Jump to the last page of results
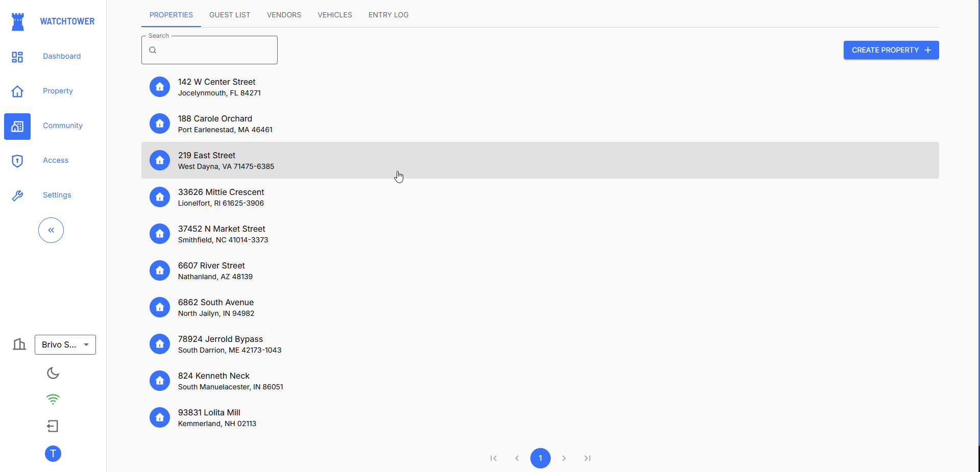The height and width of the screenshot is (472, 980). click(587, 458)
